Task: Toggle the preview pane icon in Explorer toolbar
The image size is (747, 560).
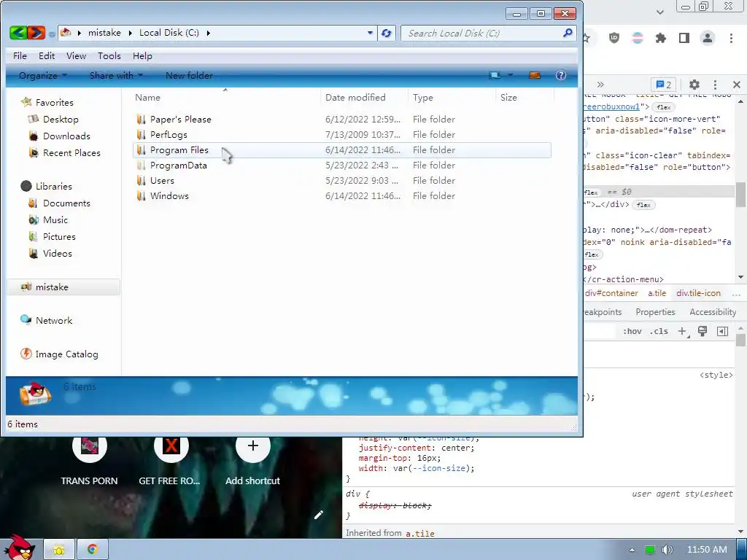Action: click(535, 75)
